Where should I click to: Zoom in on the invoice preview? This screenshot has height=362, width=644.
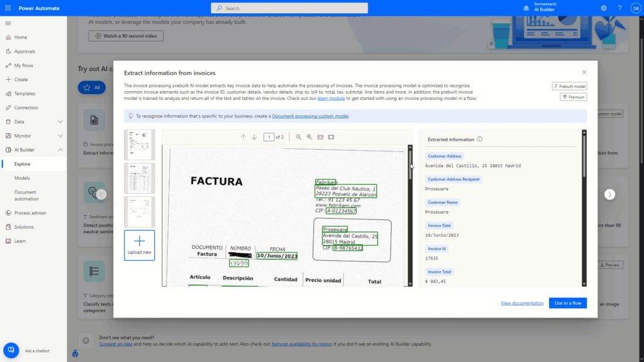[x=309, y=137]
